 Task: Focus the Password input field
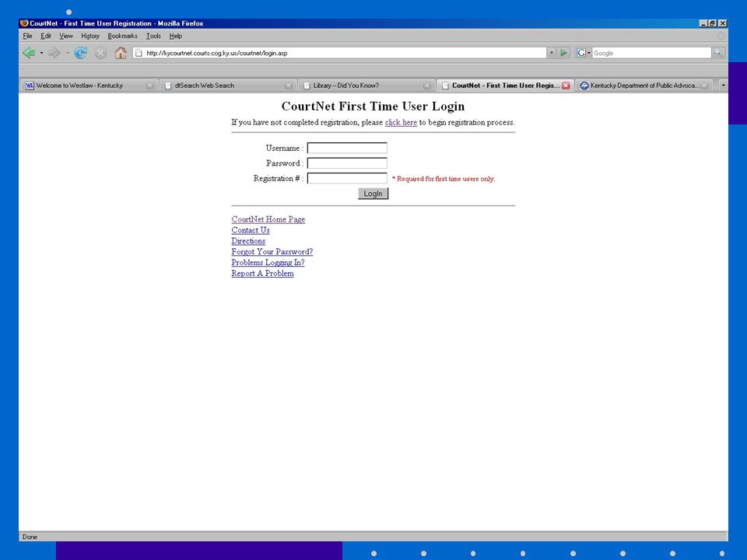tap(347, 163)
